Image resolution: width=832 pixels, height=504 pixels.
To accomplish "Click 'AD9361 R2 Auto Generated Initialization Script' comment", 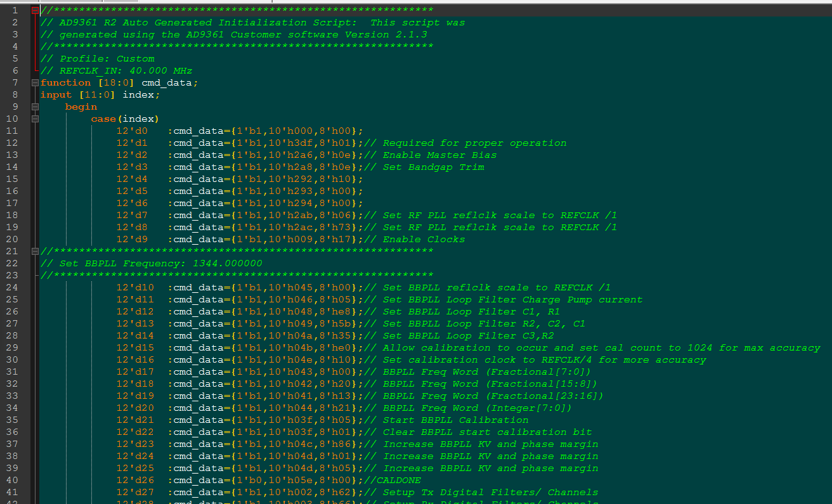I will tap(209, 23).
